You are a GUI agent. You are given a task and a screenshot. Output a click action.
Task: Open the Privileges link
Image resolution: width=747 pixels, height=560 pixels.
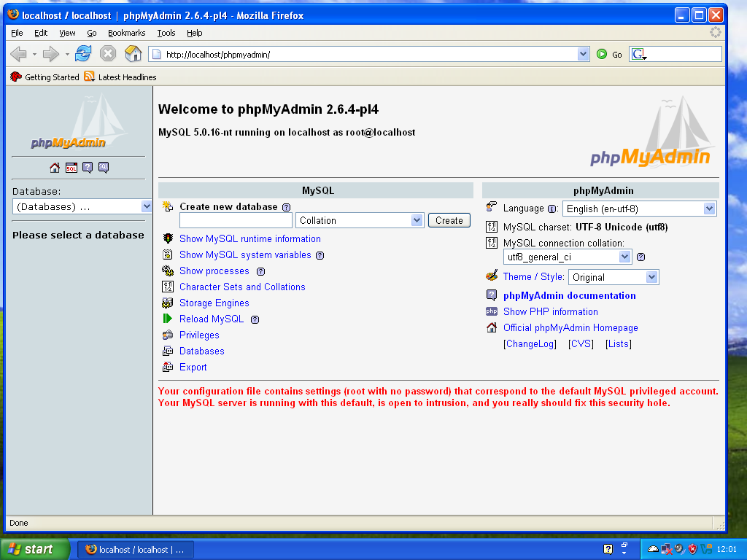click(x=199, y=335)
